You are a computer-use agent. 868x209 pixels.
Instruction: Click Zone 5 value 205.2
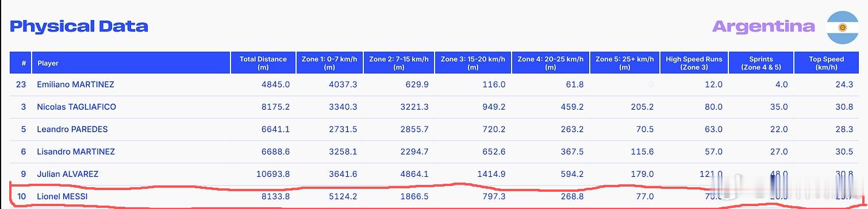pyautogui.click(x=642, y=107)
